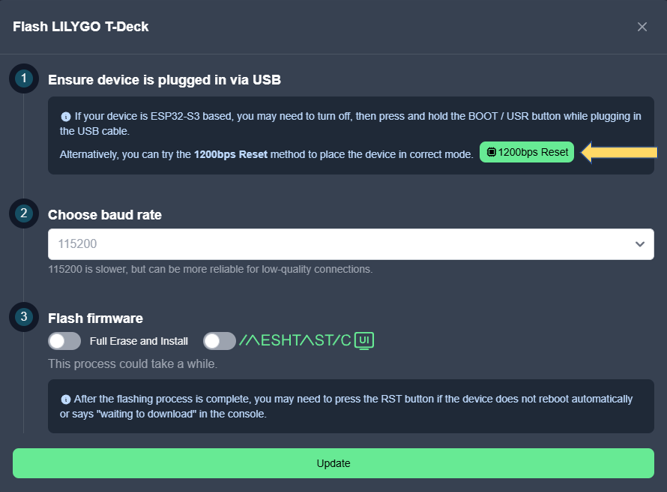
Task: Click the step 2 circle indicator
Action: coord(24,213)
